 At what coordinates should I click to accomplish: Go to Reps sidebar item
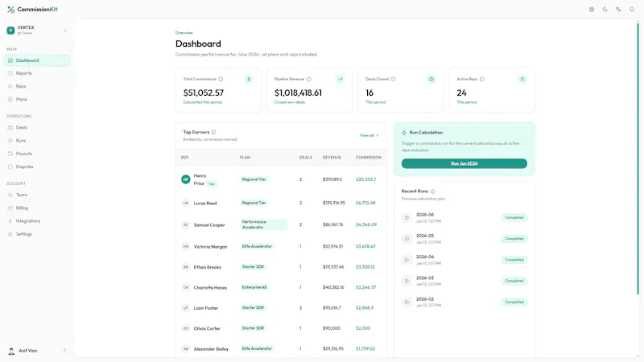tap(36, 86)
